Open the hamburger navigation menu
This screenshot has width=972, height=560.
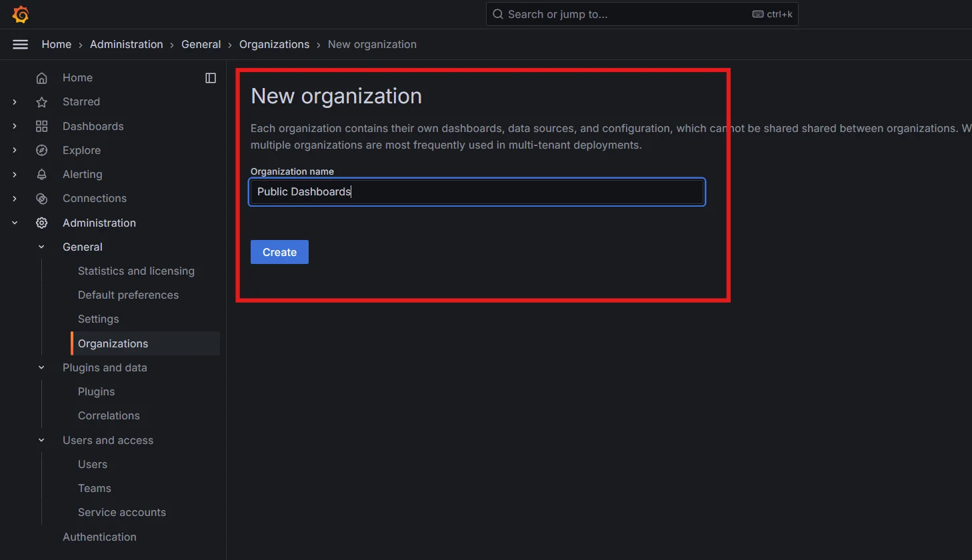coord(20,44)
